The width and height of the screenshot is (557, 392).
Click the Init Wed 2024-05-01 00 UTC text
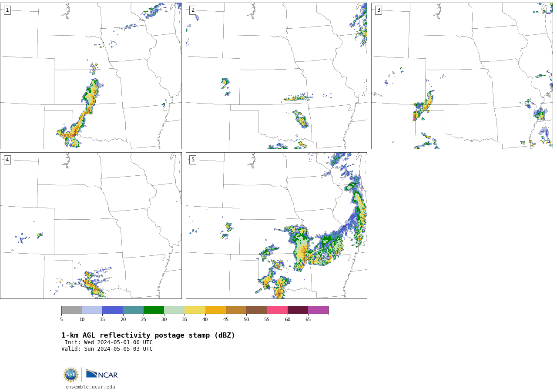pyautogui.click(x=109, y=342)
